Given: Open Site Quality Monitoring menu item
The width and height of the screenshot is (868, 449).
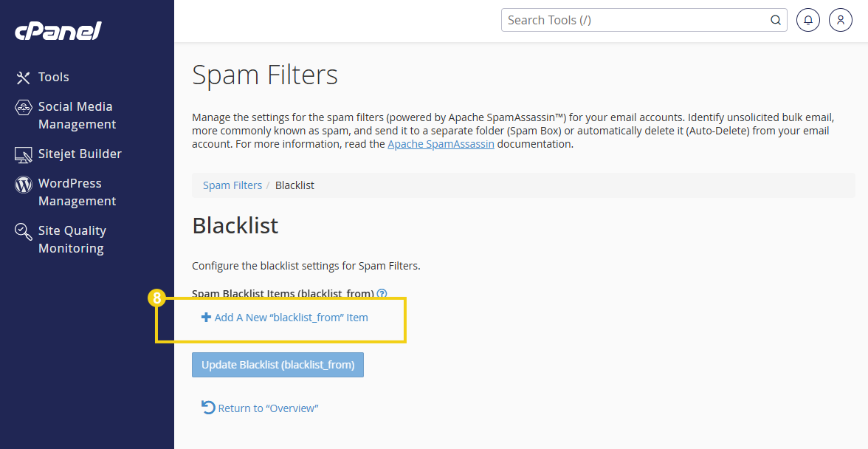Looking at the screenshot, I should 72,239.
